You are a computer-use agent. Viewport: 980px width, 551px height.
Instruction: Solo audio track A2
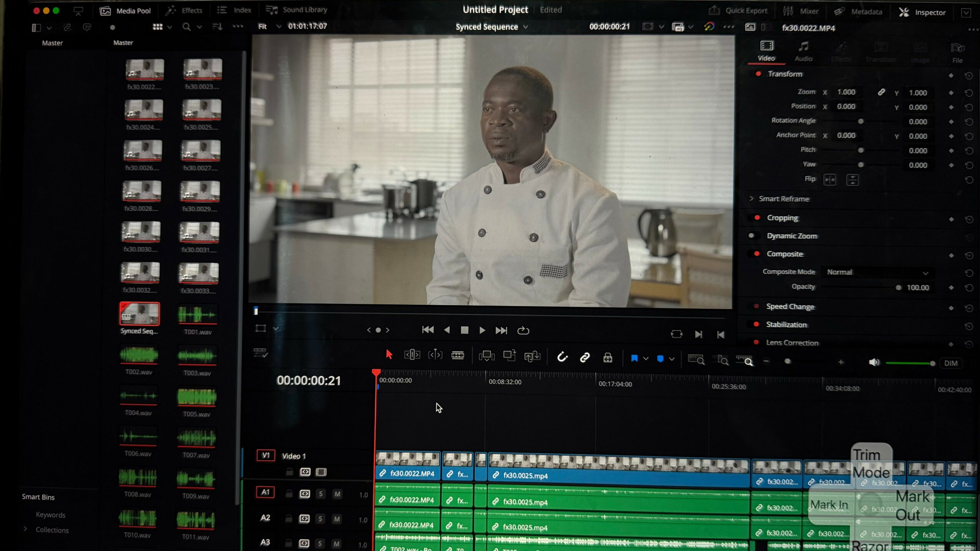point(320,519)
